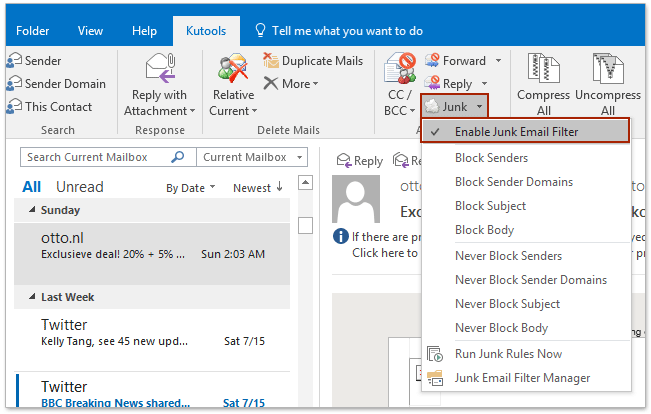
Task: Open the Current Mailbox scope dropdown
Action: coord(299,157)
